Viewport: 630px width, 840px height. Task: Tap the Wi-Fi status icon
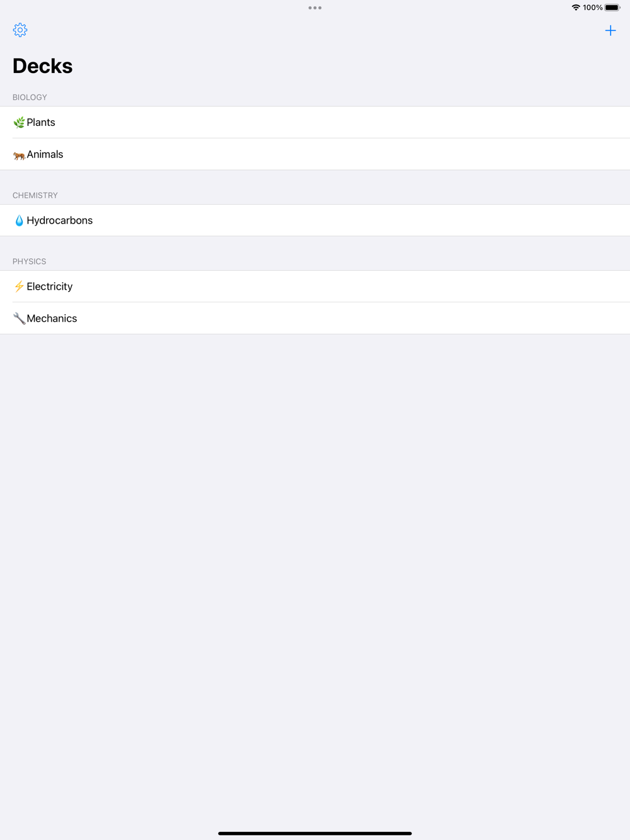(x=576, y=8)
